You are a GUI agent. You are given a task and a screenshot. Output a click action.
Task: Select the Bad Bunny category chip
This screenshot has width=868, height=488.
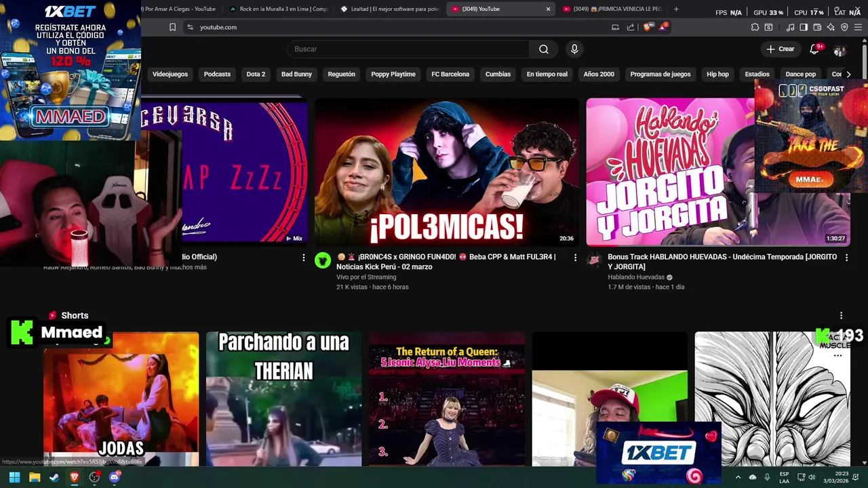tap(296, 74)
